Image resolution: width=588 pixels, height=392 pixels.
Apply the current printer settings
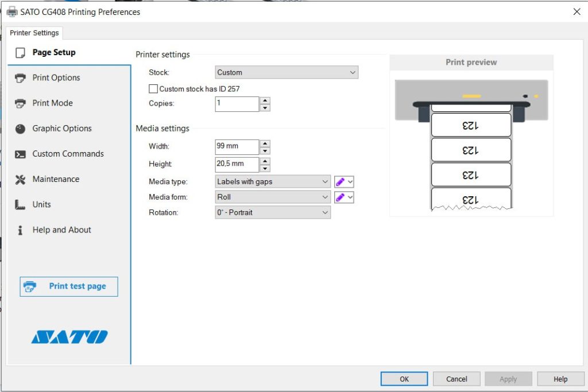click(508, 379)
